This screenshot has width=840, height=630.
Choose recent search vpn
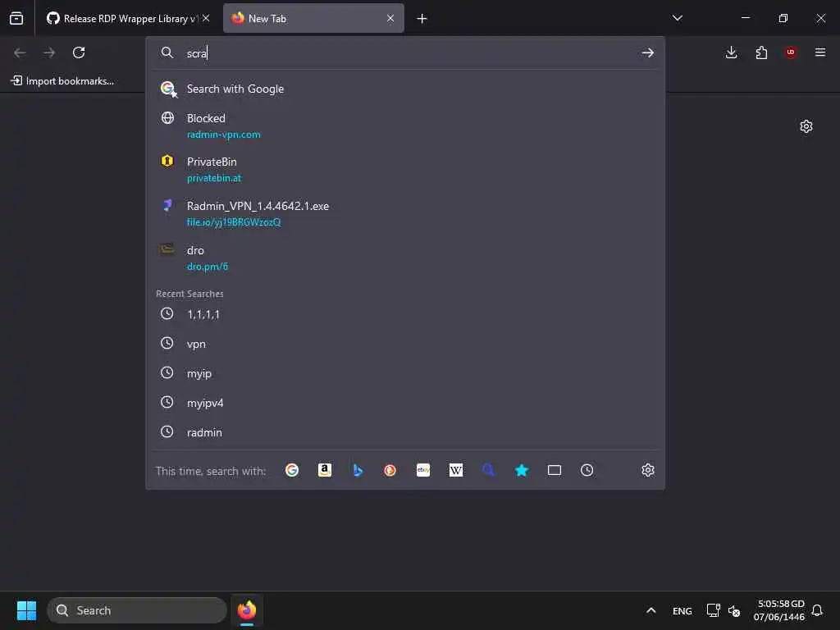pyautogui.click(x=405, y=344)
